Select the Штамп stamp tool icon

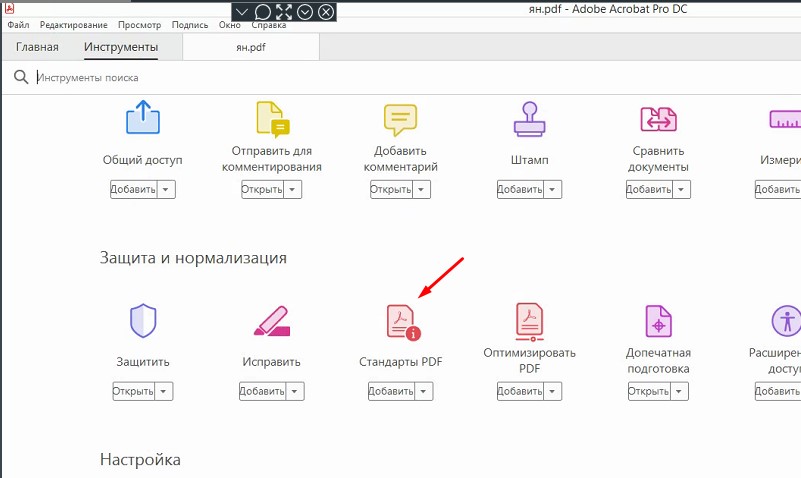(x=530, y=119)
